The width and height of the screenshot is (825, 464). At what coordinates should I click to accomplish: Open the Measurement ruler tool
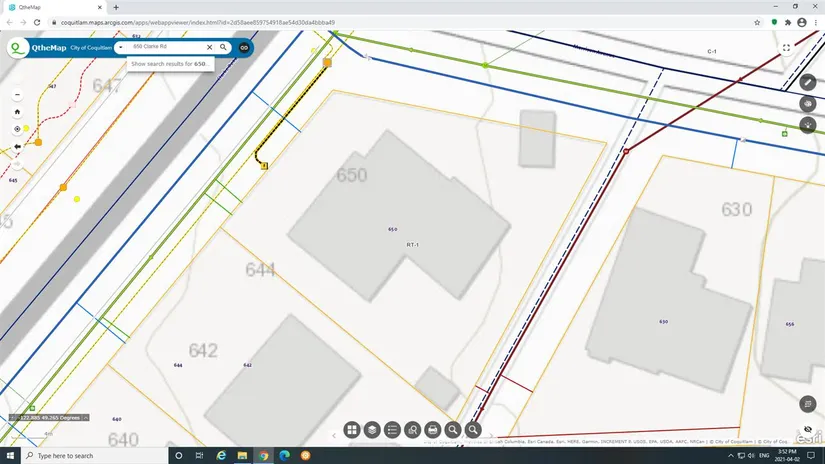[808, 82]
